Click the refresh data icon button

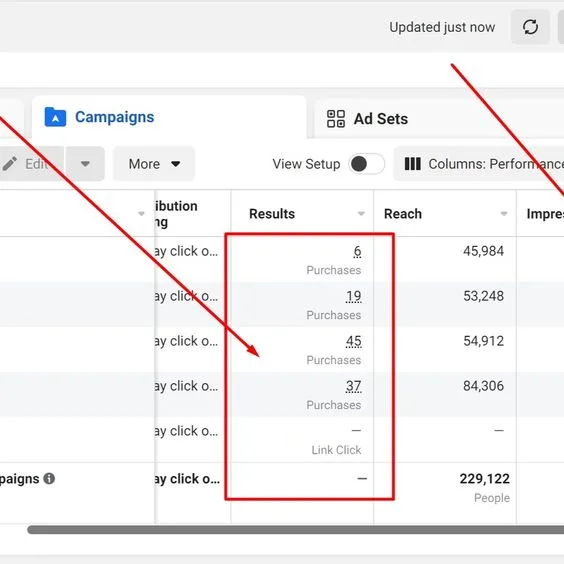coord(530,27)
